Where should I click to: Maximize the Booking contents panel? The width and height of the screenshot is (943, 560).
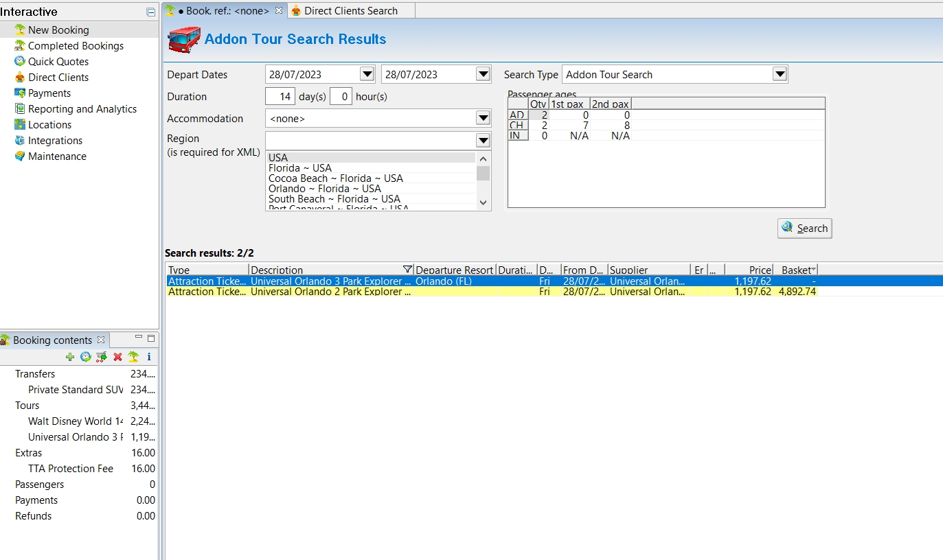[151, 338]
